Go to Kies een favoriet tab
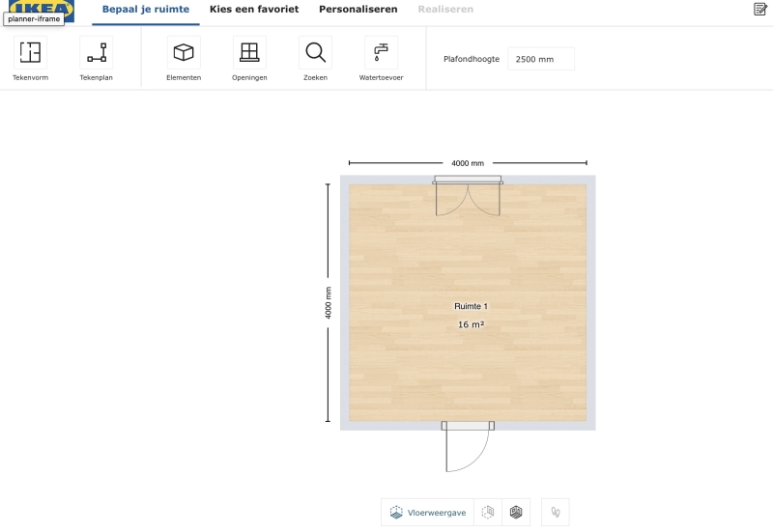 254,10
